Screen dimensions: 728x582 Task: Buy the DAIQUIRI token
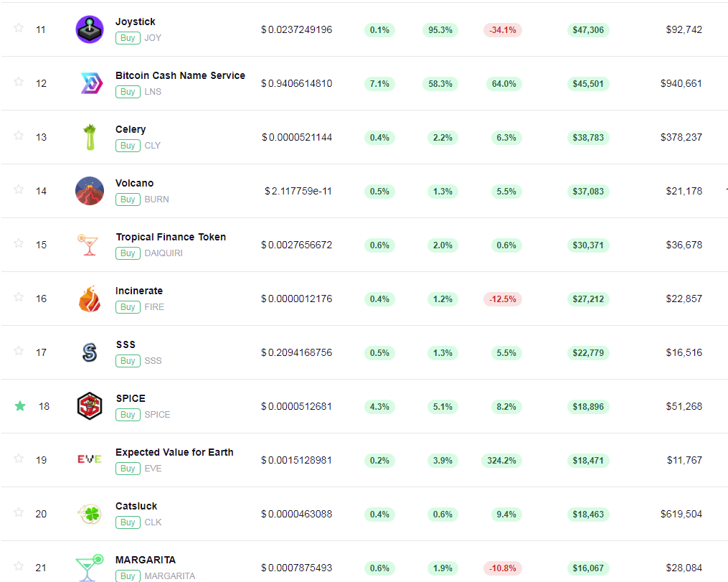(128, 253)
